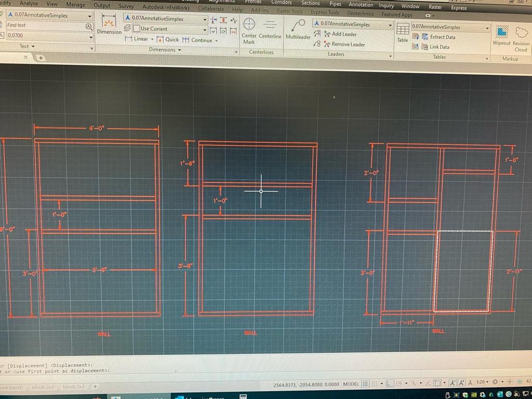
Task: Open text height 0.0700 dropdown
Action: [x=91, y=37]
